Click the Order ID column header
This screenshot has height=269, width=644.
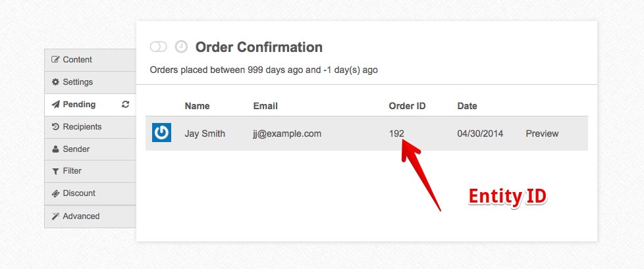[407, 106]
